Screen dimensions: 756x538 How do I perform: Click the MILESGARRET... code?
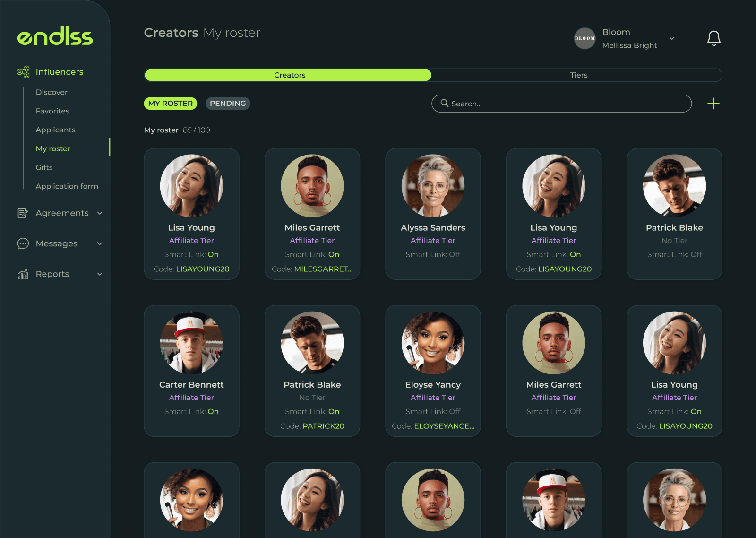click(323, 269)
